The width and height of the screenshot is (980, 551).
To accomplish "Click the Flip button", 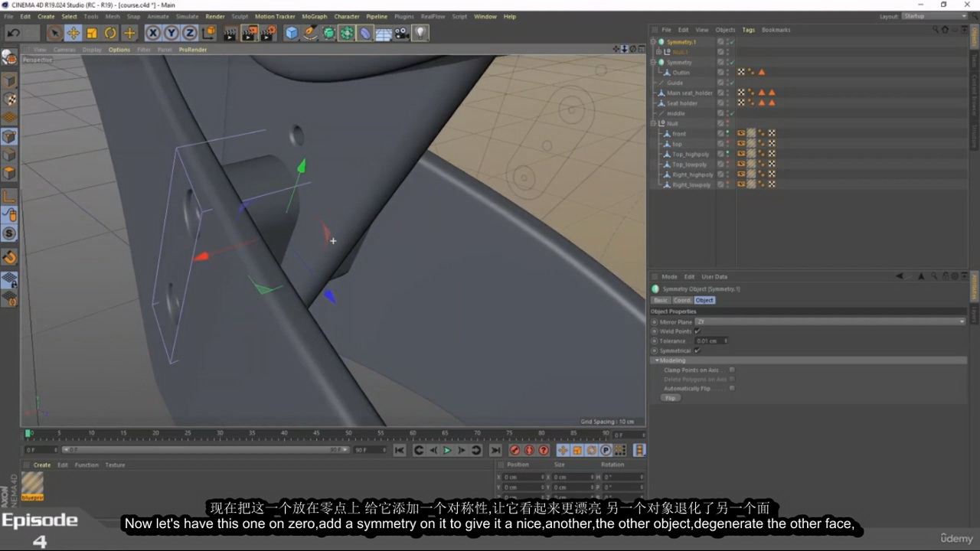I will click(x=671, y=398).
